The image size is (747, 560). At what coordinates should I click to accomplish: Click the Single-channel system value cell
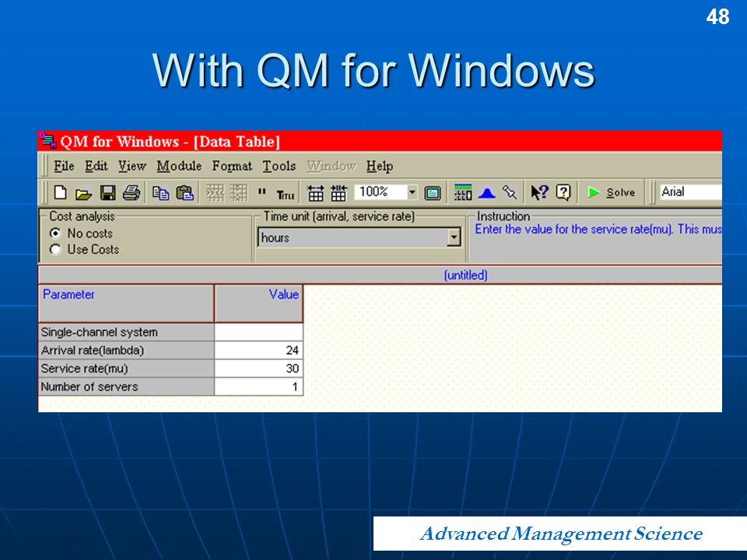point(258,332)
